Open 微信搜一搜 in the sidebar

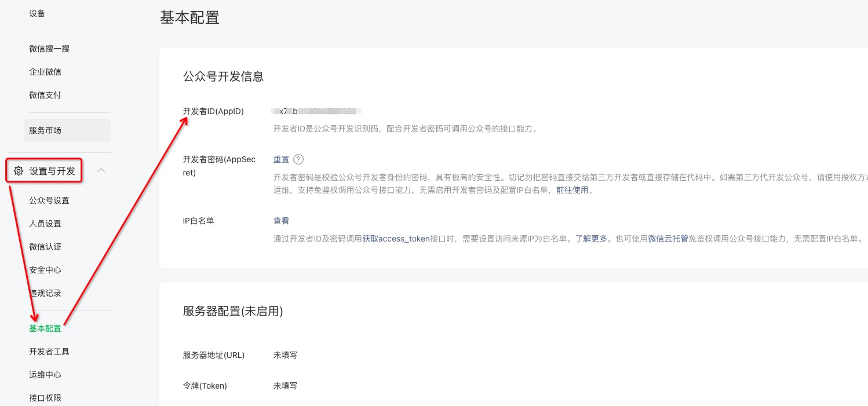point(49,49)
